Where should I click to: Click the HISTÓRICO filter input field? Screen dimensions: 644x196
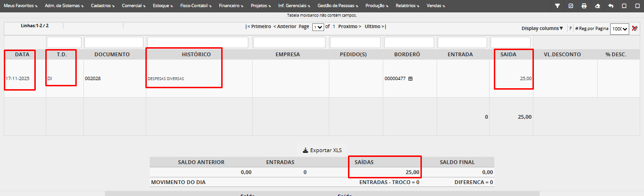coord(197,42)
